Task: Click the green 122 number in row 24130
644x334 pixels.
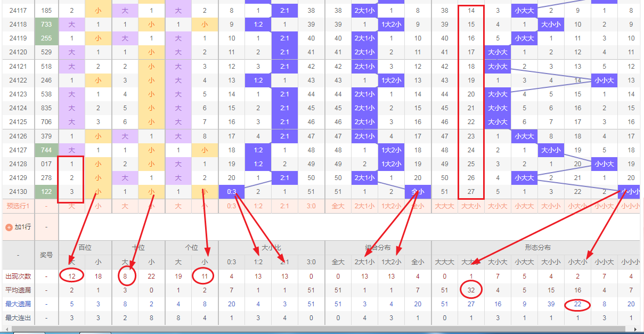Action: pos(46,192)
